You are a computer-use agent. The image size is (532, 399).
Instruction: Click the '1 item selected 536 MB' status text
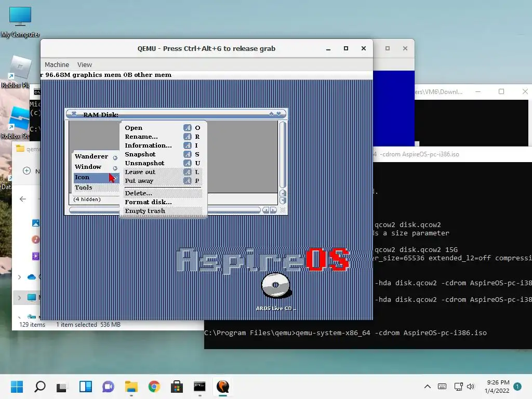point(88,325)
